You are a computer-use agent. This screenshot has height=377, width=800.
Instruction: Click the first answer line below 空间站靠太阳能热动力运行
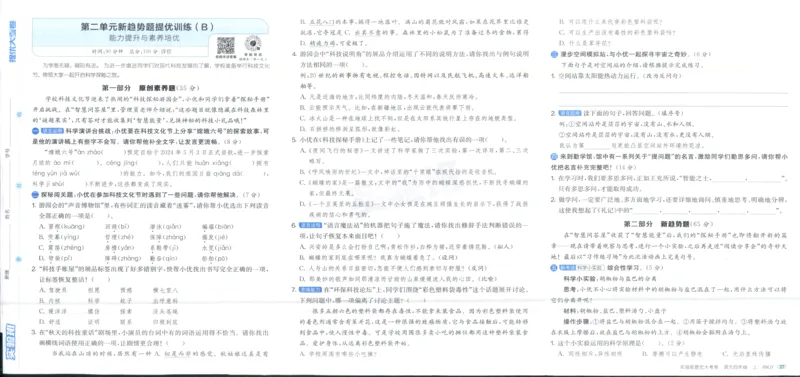(672, 93)
